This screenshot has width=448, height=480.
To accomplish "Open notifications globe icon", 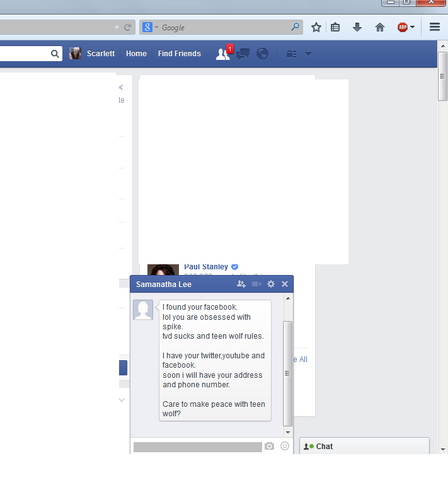I will click(x=262, y=54).
